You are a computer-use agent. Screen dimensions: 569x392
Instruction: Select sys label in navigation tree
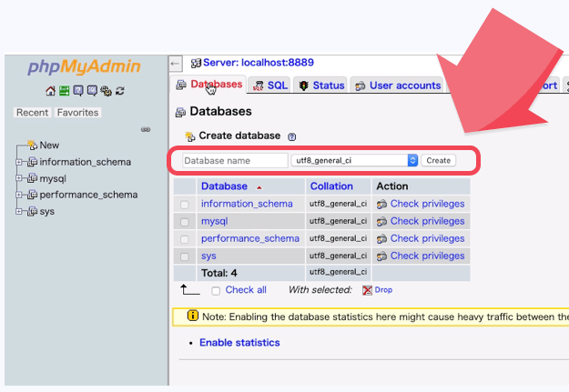point(46,211)
